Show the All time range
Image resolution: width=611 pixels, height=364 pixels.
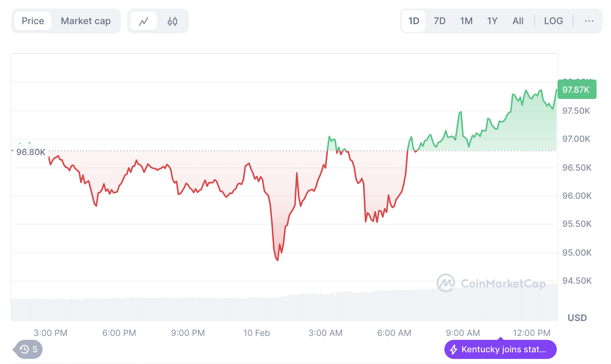(x=518, y=21)
